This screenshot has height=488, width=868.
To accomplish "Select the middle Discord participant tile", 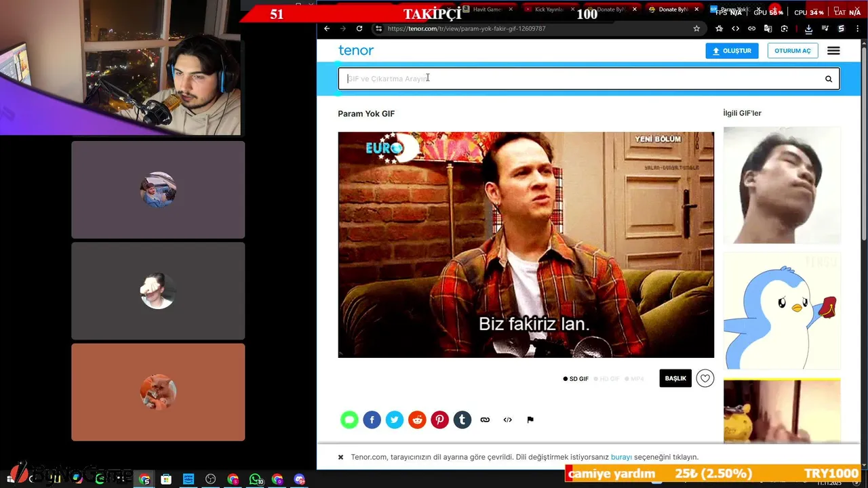I will 158,291.
